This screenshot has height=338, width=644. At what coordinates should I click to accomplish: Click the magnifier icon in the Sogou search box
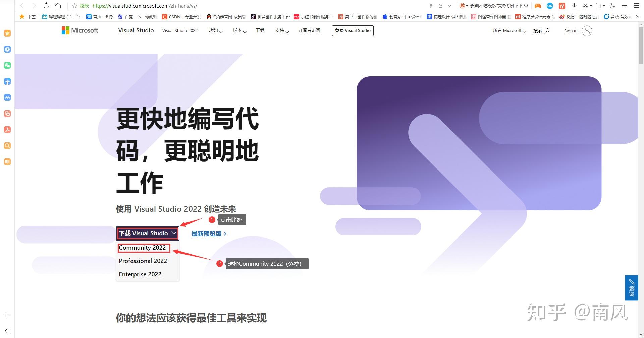coord(526,6)
